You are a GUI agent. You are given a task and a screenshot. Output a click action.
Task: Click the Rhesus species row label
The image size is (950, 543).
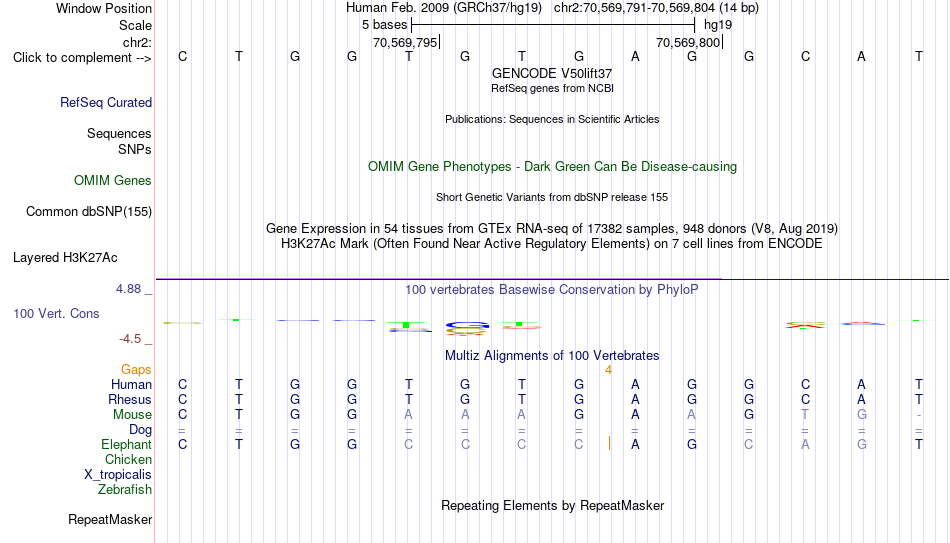coord(130,399)
